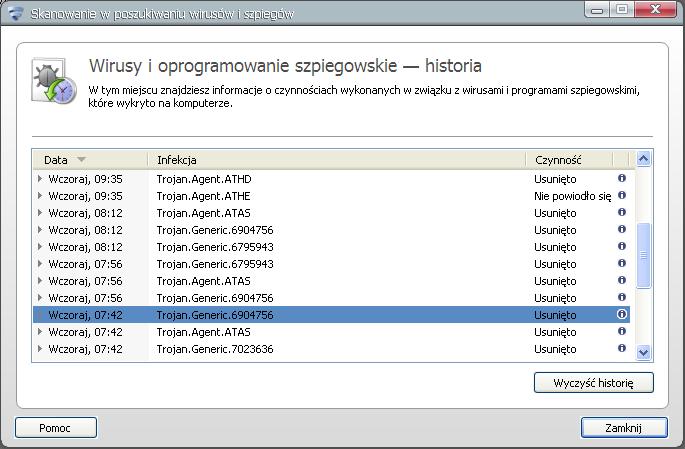The height and width of the screenshot is (449, 685).
Task: Open help with Pomoc button
Action: tap(55, 428)
